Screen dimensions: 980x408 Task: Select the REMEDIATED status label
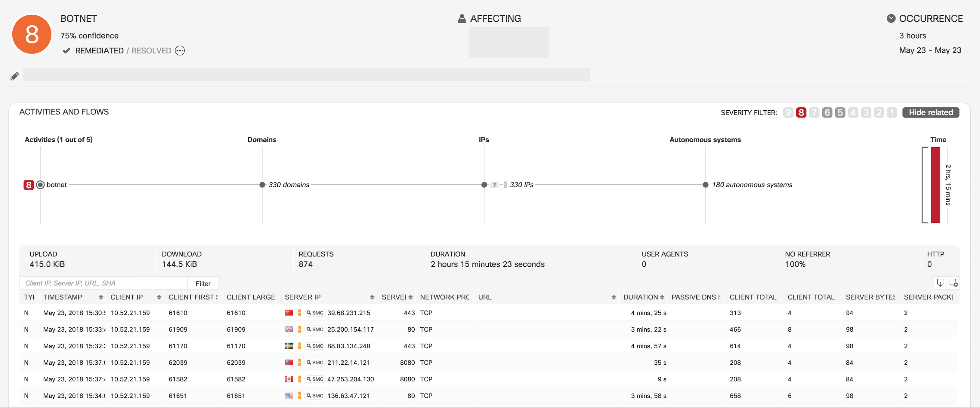99,51
